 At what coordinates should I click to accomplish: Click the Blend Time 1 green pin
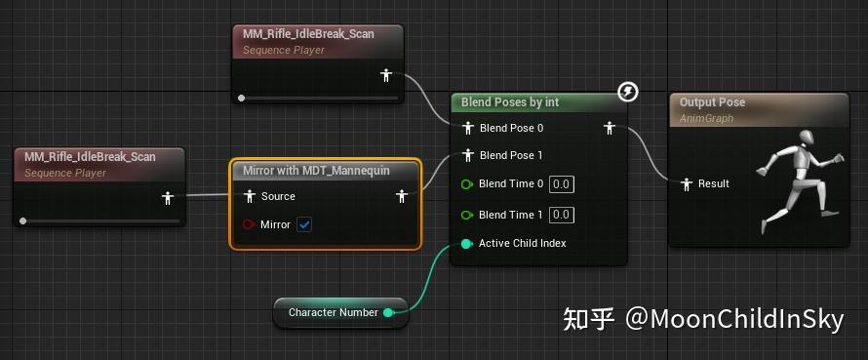(467, 215)
